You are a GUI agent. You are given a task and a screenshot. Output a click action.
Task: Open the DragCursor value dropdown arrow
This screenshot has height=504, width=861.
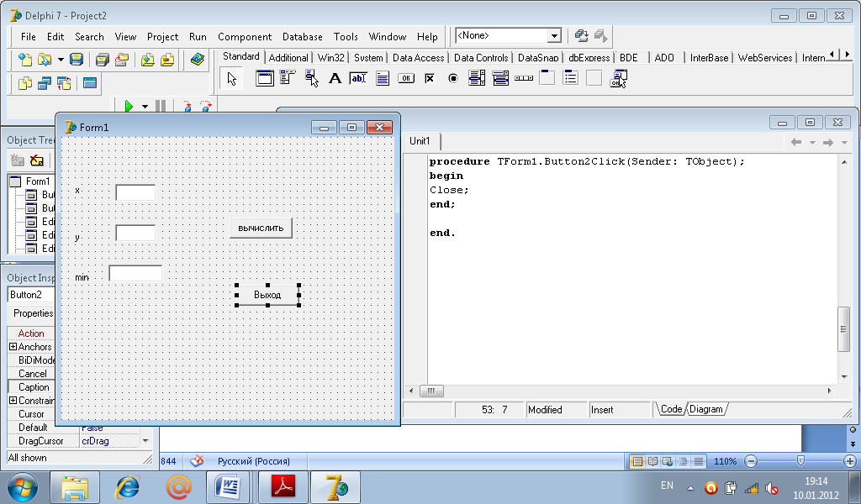coord(145,441)
